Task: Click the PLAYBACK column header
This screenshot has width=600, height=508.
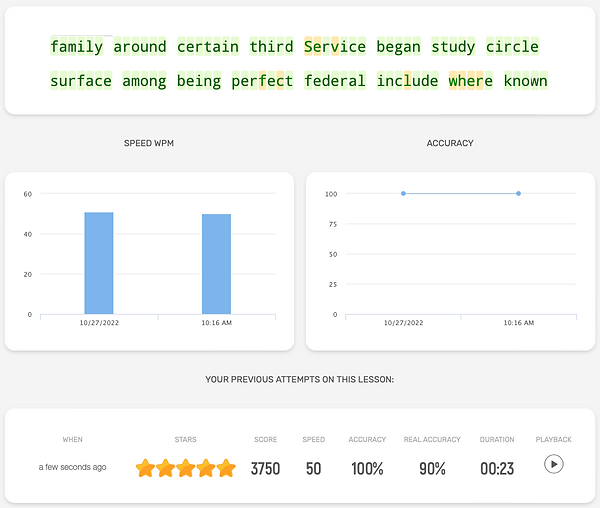Action: coord(553,439)
